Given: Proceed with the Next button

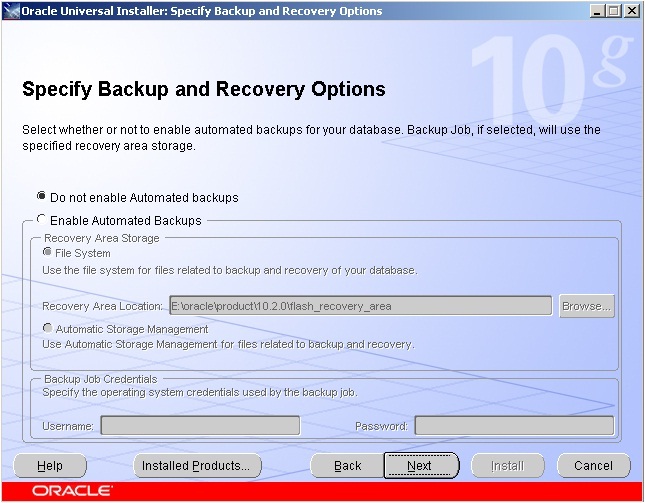Looking at the screenshot, I should pyautogui.click(x=420, y=466).
